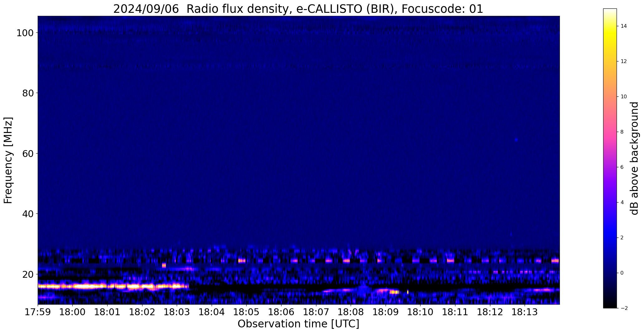Click the 17:59 time tick label
The width and height of the screenshot is (644, 333).
pyautogui.click(x=38, y=312)
